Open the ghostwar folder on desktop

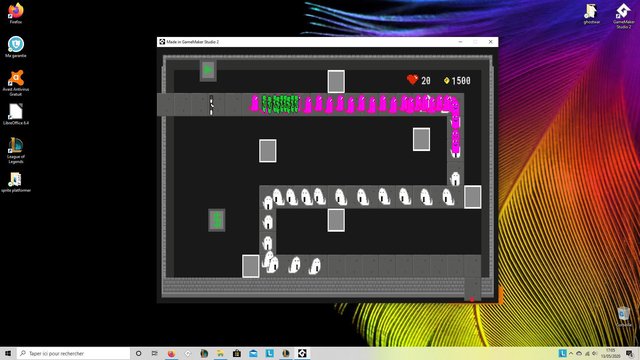coord(591,14)
